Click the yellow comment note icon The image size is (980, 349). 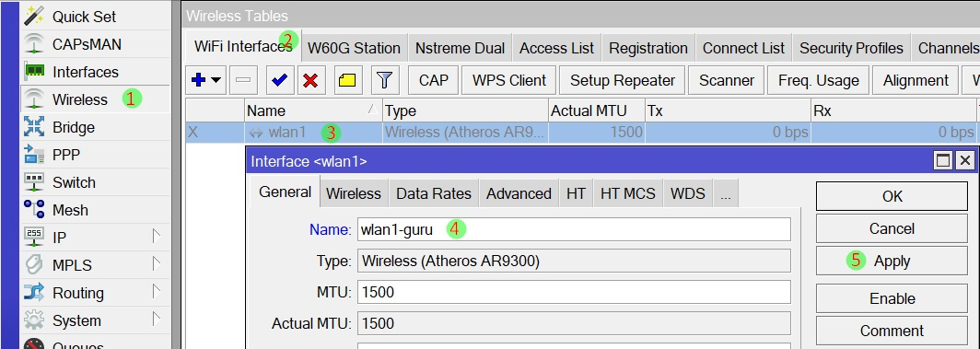[x=347, y=80]
